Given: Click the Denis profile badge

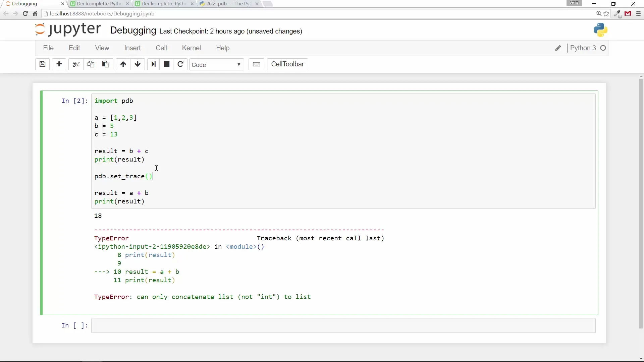Looking at the screenshot, I should [574, 3].
